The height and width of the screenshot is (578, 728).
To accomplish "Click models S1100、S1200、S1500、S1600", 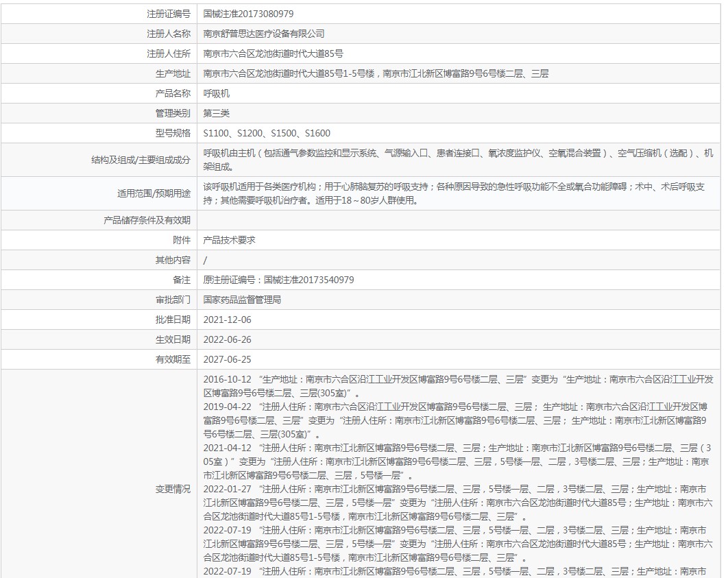I will click(267, 133).
